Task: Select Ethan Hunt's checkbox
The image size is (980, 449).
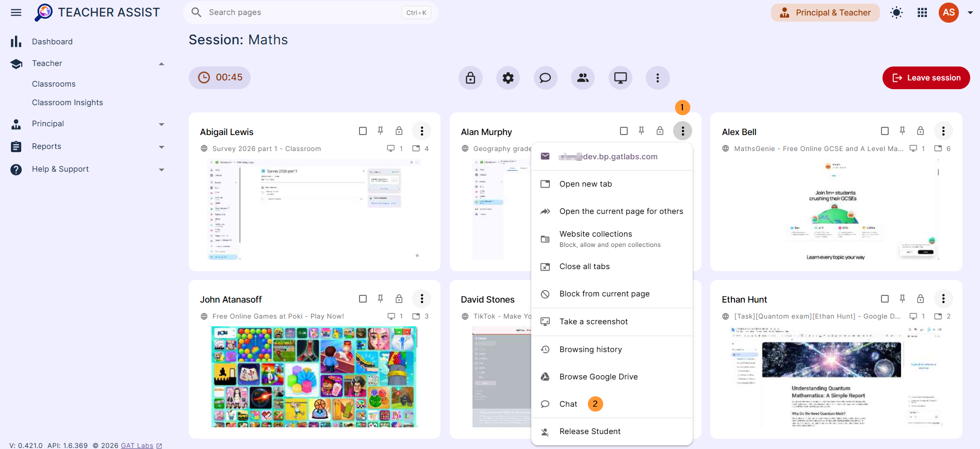Action: 885,298
